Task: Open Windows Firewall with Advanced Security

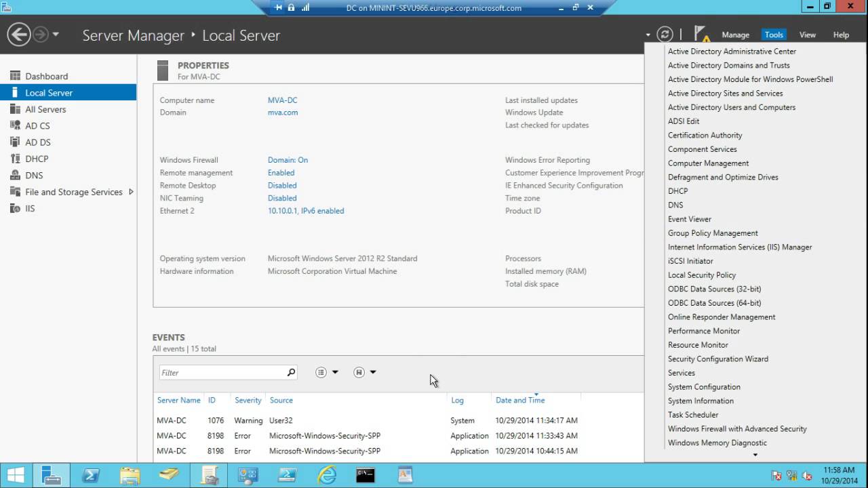Action: click(x=737, y=429)
